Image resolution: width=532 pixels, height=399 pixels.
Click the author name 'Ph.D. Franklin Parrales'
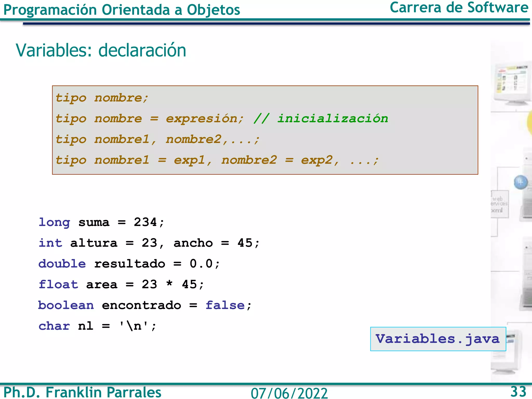pyautogui.click(x=82, y=392)
